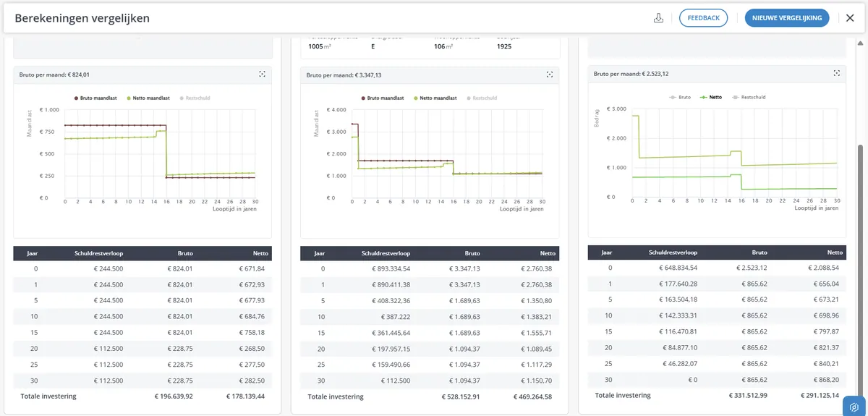Toggle Bruto series in the third chart
Viewport: 868px width, 416px height.
click(x=681, y=97)
